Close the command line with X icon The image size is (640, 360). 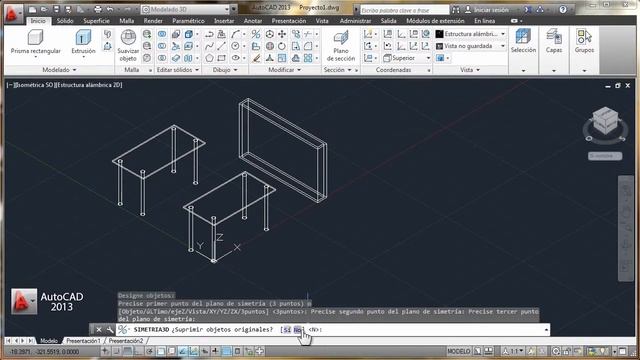click(x=99, y=329)
